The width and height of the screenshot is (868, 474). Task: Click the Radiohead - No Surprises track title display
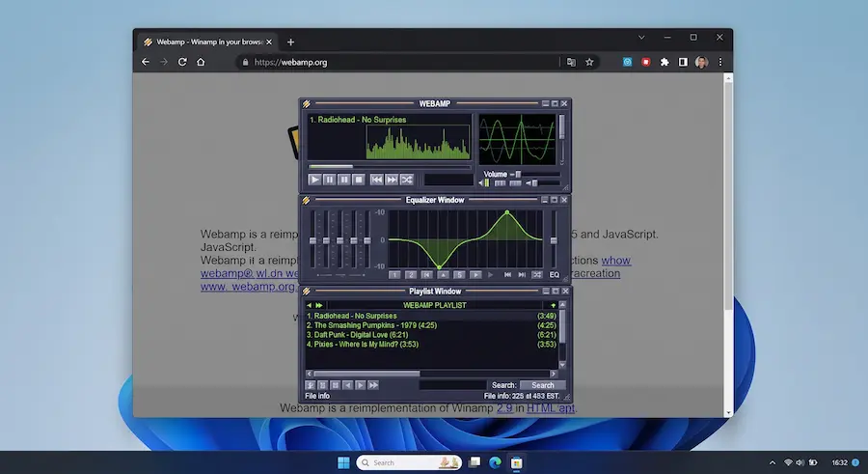358,120
